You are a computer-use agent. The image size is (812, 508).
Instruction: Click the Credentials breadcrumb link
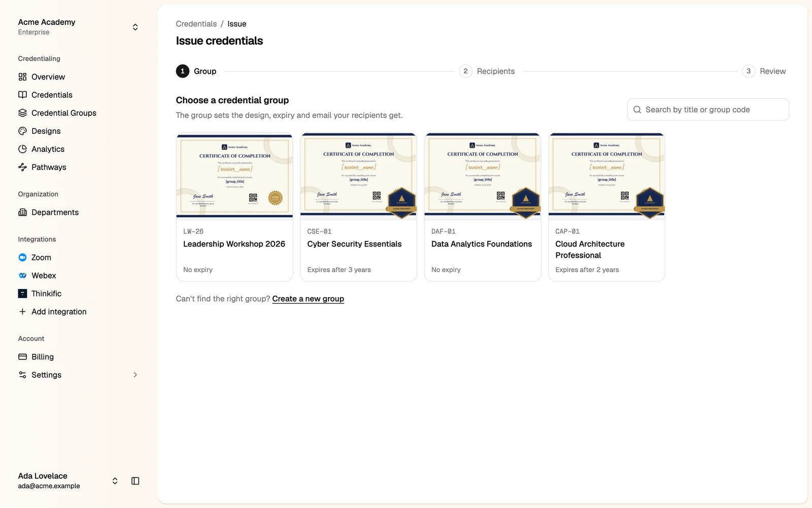click(196, 24)
